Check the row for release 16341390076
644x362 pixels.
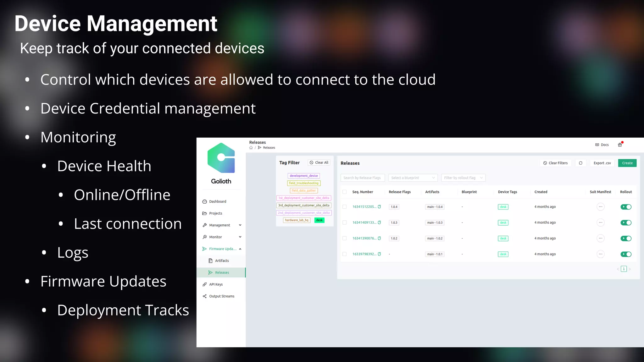(345, 238)
